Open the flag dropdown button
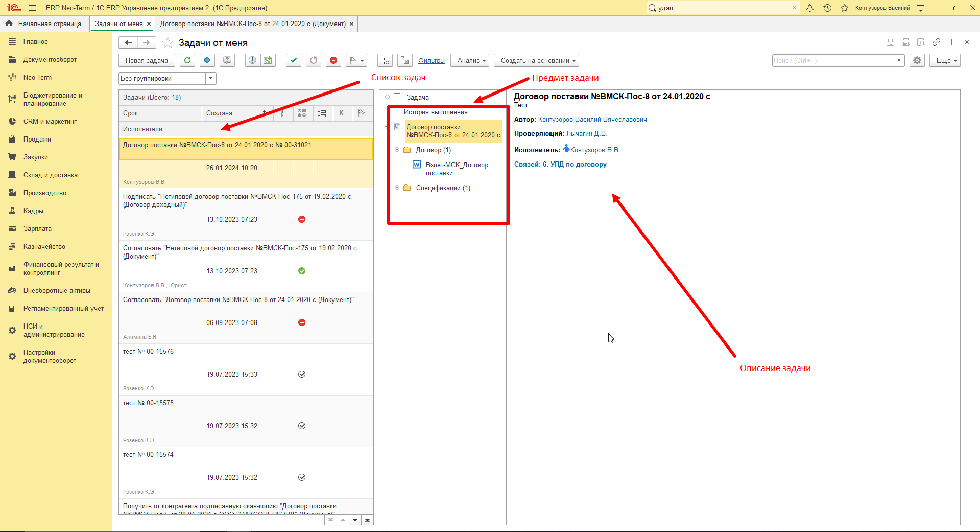Image resolution: width=980 pixels, height=532 pixels. pyautogui.click(x=356, y=60)
